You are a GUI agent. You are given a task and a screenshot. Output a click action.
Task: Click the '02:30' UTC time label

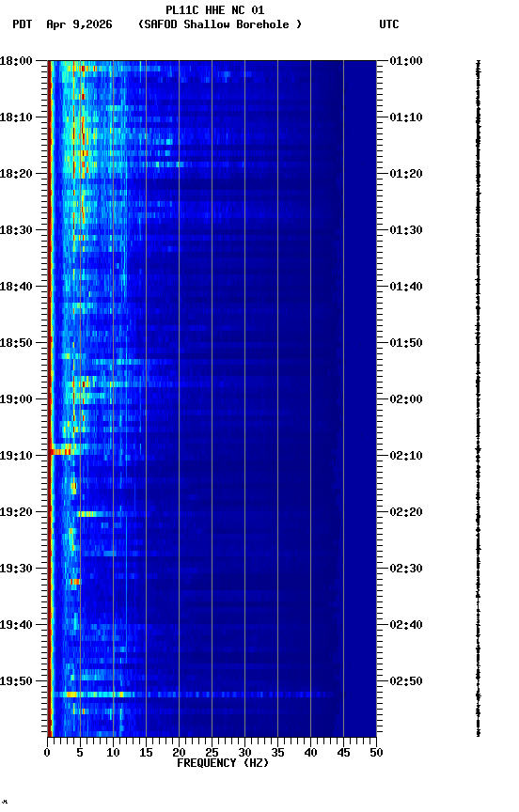406,569
